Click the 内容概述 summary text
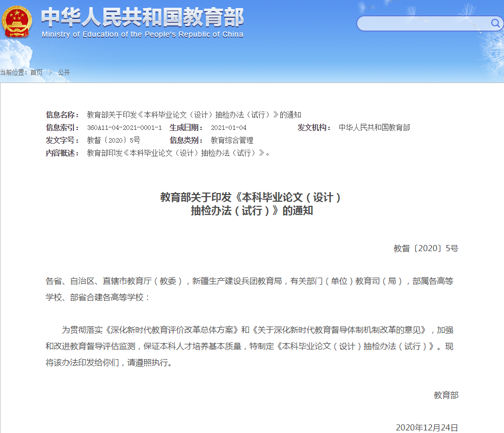This screenshot has height=433, width=504. tap(178, 153)
